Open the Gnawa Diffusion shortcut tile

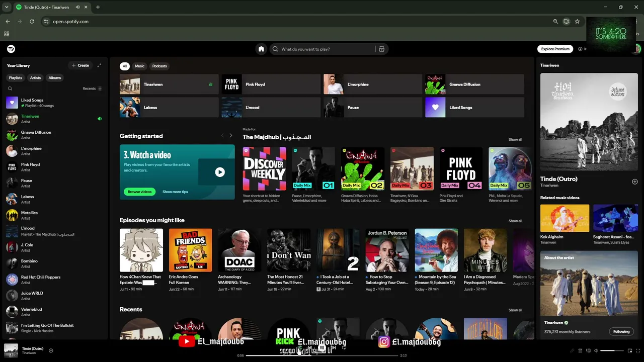(x=474, y=84)
